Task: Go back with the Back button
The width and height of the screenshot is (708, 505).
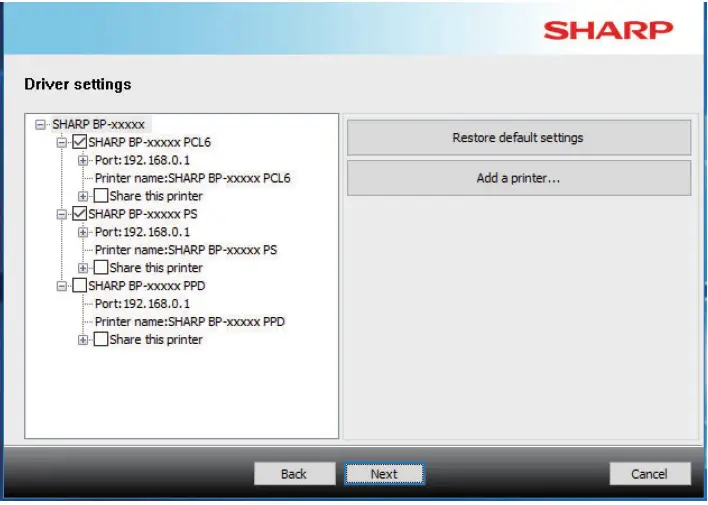Action: [x=294, y=474]
